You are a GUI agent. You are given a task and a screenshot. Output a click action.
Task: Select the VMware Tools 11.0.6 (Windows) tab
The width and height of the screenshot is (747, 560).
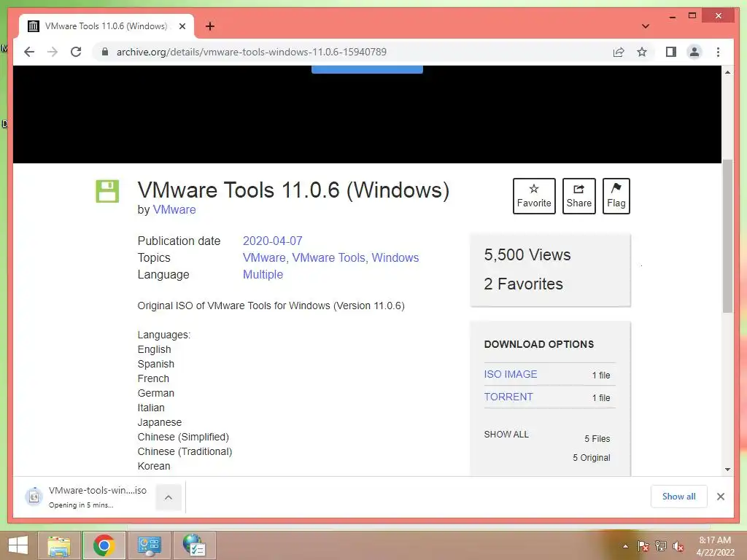(106, 26)
